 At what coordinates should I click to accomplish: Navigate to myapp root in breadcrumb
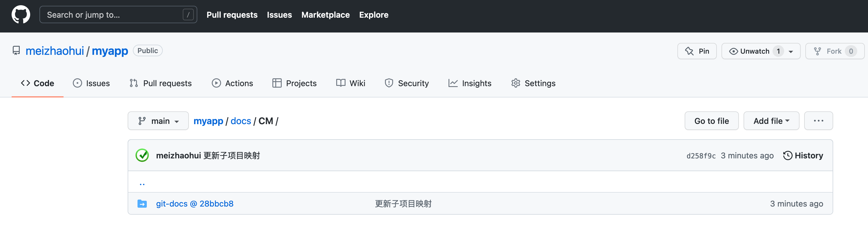click(208, 121)
